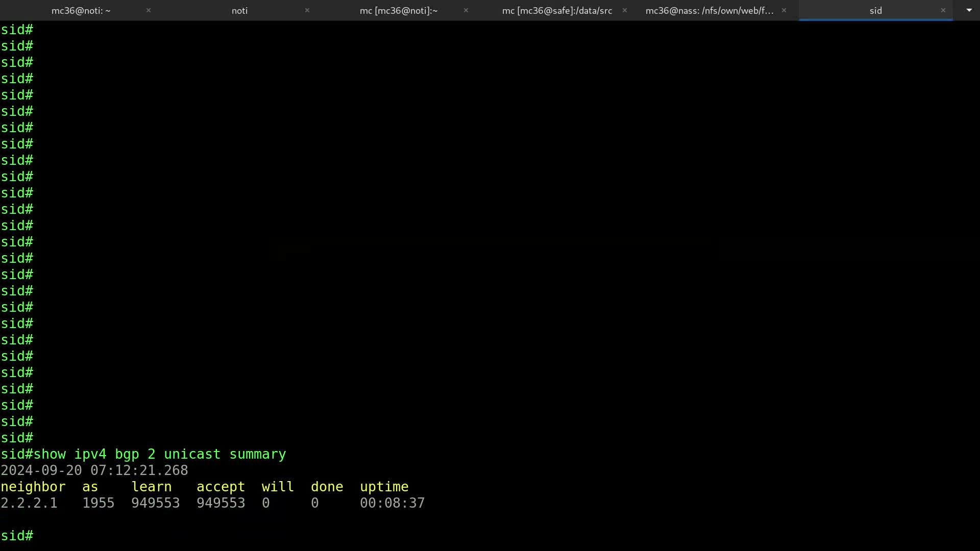Select the sid tab
This screenshot has width=980, height=551.
(x=875, y=10)
